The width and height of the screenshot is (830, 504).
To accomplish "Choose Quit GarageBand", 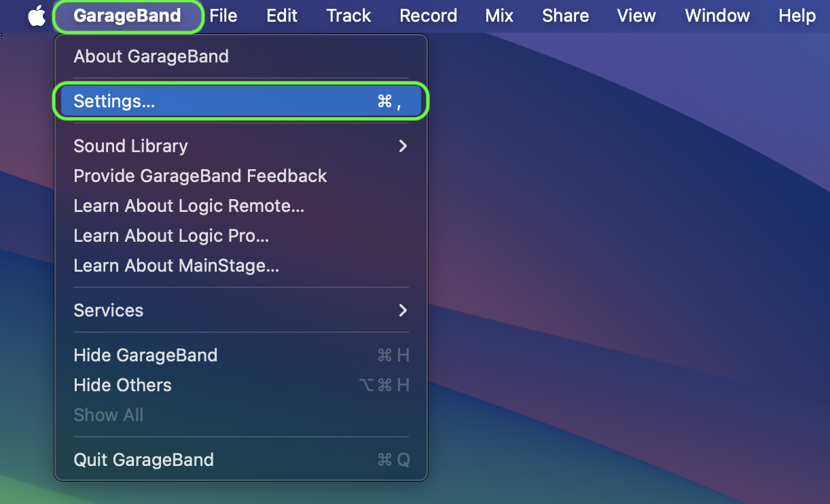I will tap(241, 460).
